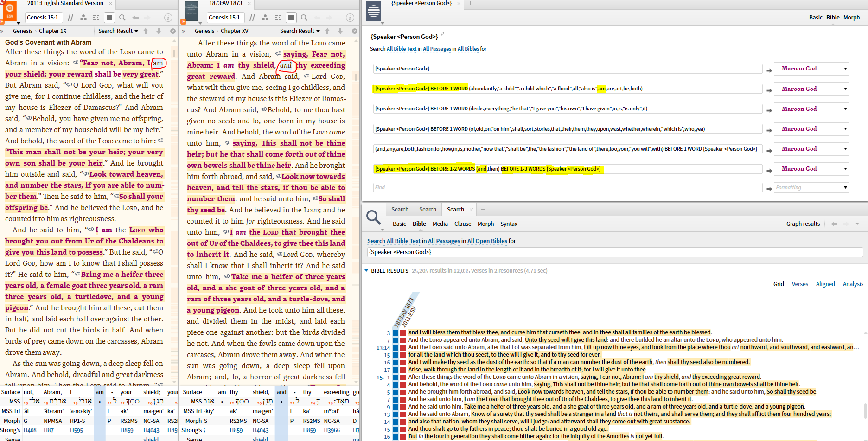Select Morph search type in Search panel

[485, 224]
